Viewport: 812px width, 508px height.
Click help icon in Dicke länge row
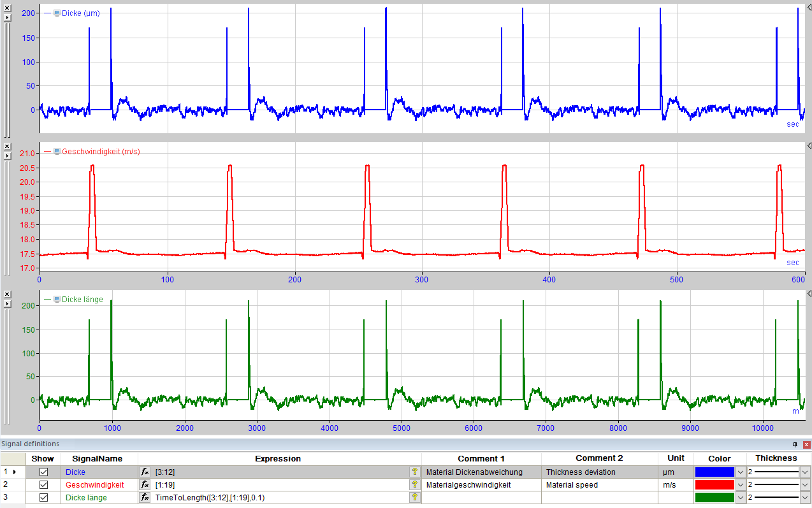tap(415, 498)
